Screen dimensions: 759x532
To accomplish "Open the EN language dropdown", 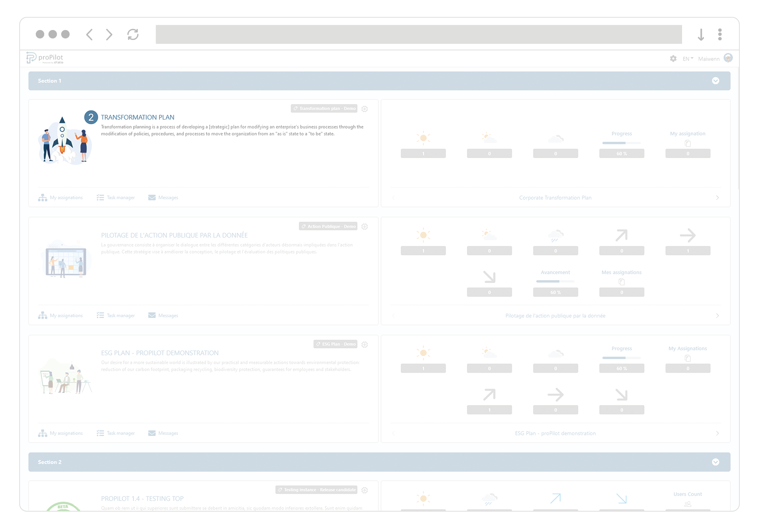I will coord(687,58).
